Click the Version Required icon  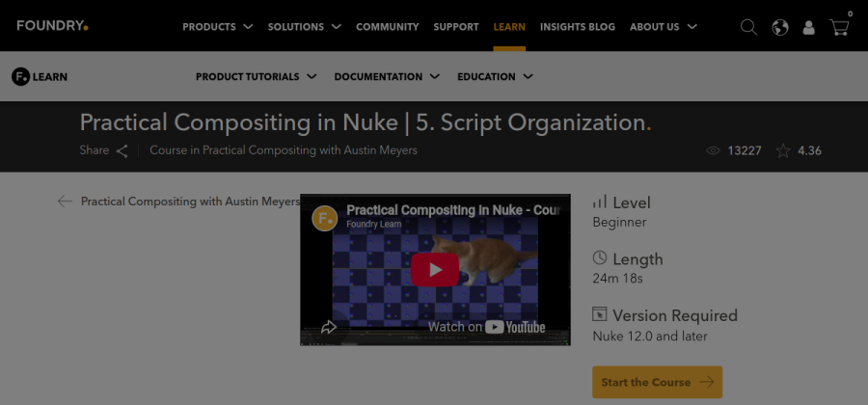[x=600, y=313]
